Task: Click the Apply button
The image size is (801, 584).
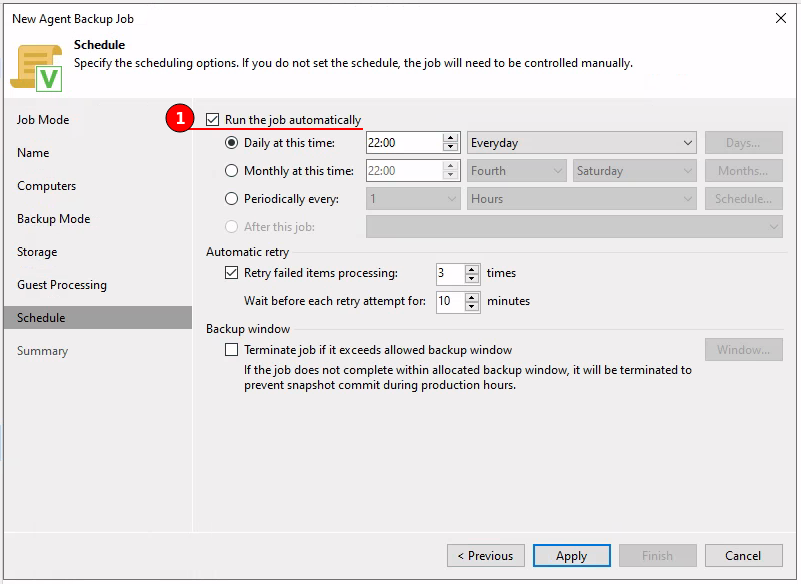Action: click(572, 555)
